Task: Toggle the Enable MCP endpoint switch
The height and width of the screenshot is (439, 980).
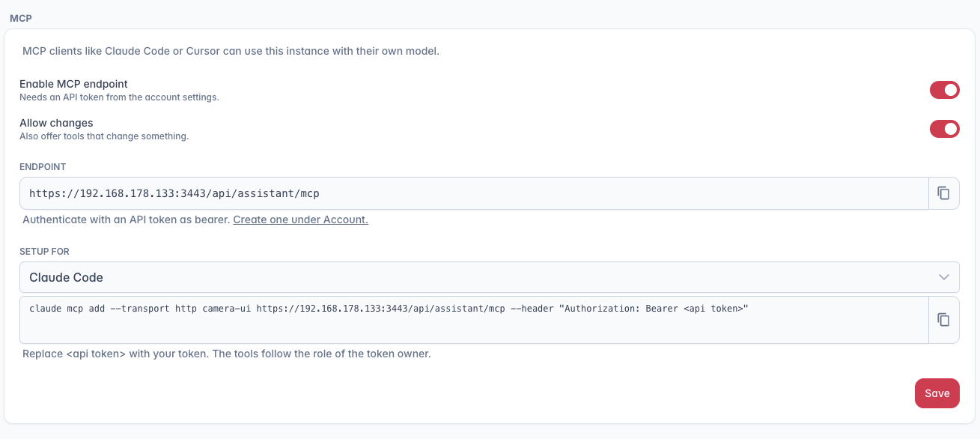Action: pos(945,90)
